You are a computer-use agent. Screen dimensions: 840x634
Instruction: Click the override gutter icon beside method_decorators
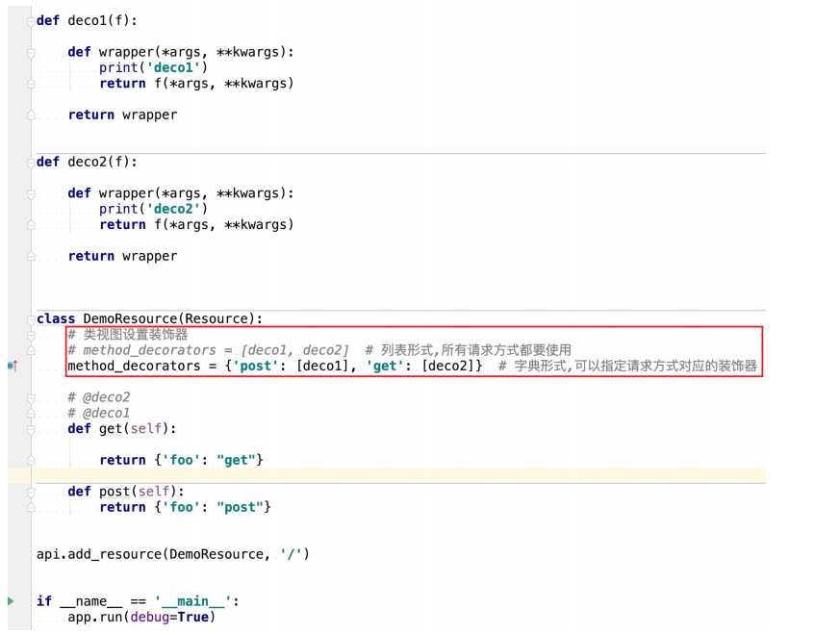(13, 366)
